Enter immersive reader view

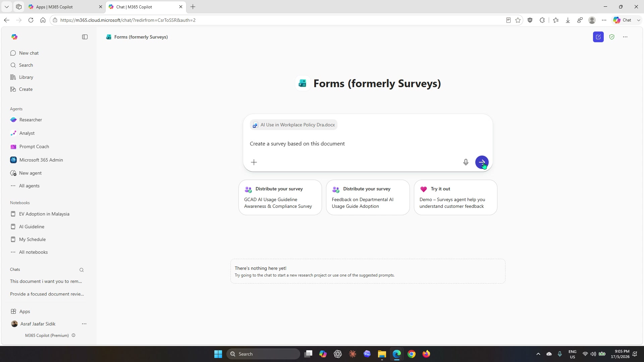(508, 20)
